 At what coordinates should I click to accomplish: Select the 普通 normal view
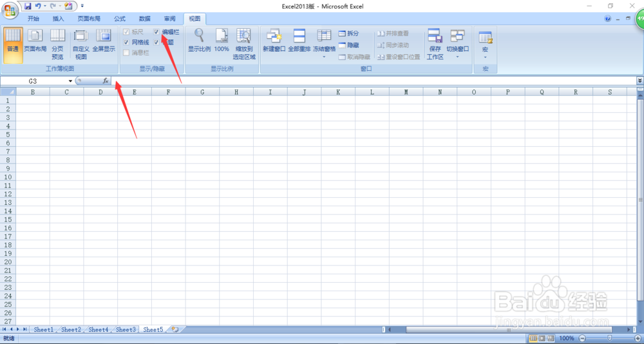click(13, 45)
